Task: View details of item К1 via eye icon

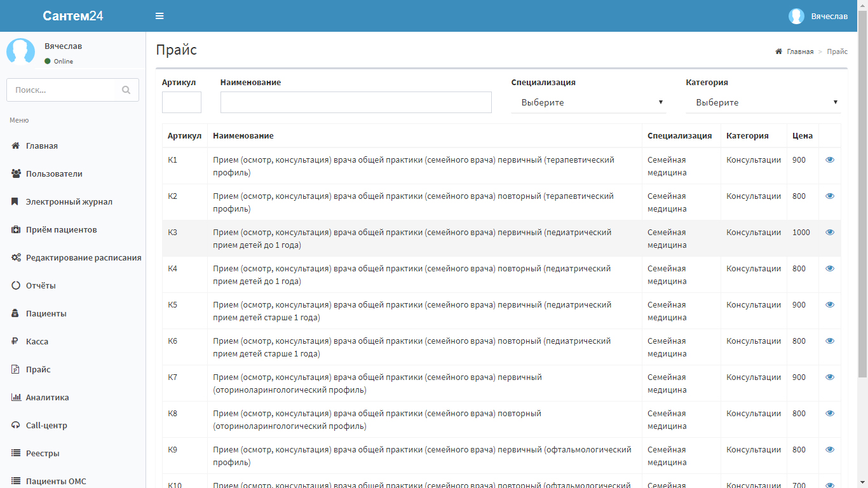Action: tap(830, 160)
